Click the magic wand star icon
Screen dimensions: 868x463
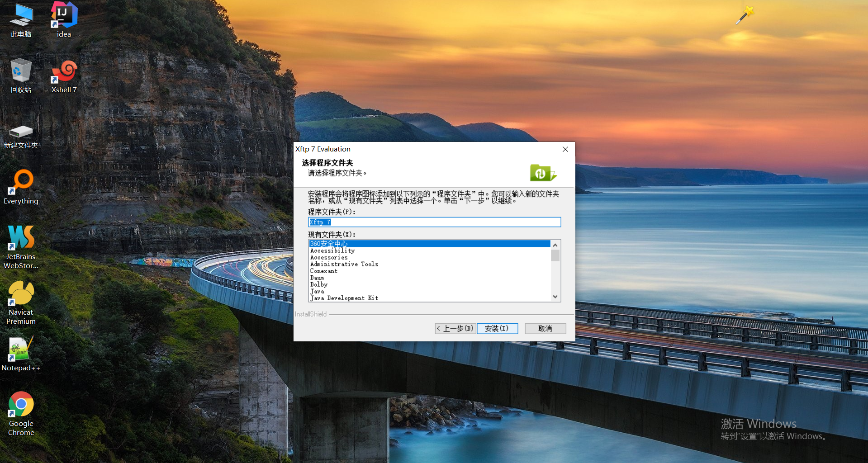(745, 15)
